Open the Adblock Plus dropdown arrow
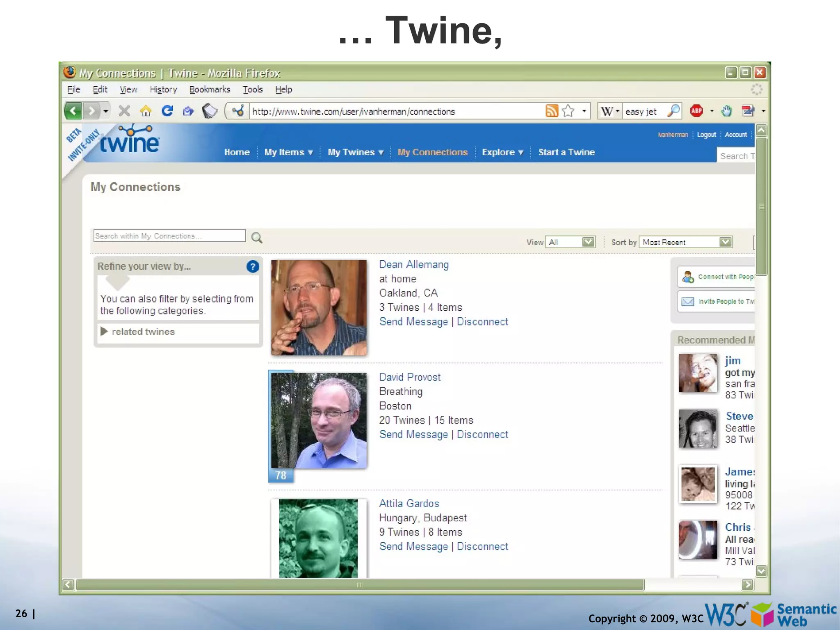The width and height of the screenshot is (840, 630). point(712,111)
